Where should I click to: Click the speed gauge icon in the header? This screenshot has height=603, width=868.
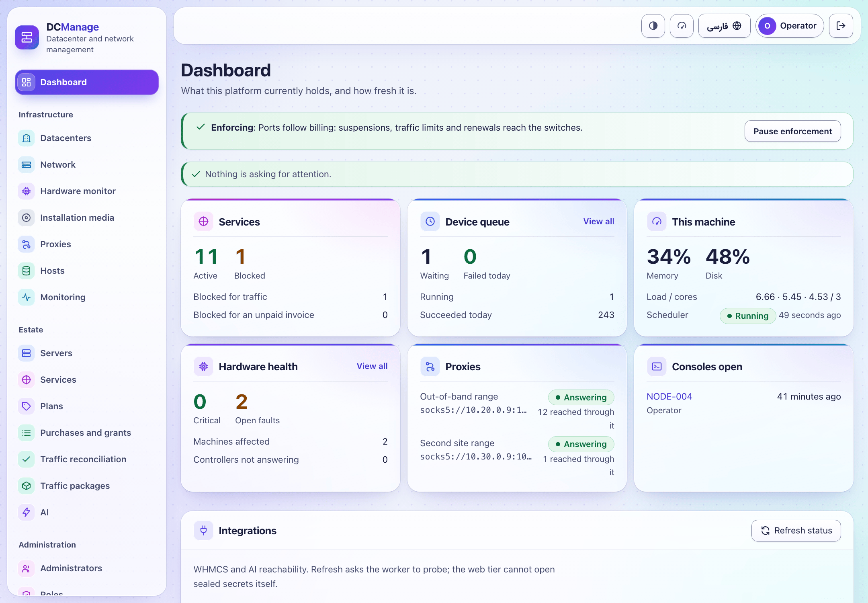tap(682, 26)
